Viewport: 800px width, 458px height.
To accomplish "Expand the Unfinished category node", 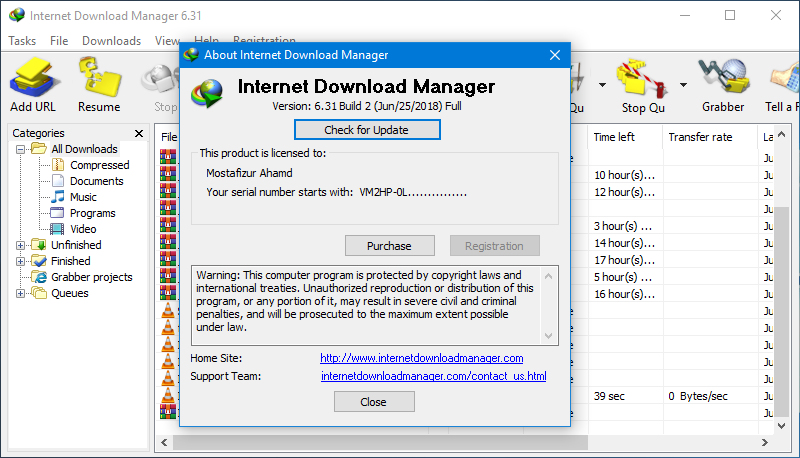I will coord(20,245).
